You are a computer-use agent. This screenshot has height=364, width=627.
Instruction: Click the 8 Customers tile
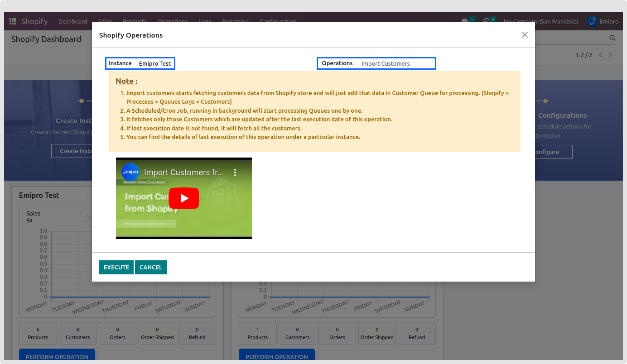point(77,334)
